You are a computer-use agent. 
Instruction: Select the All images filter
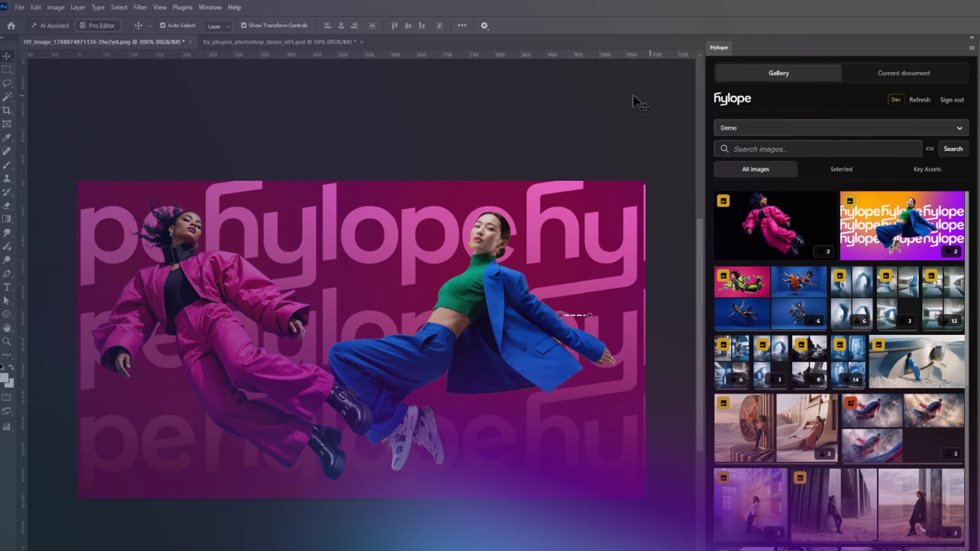[x=755, y=169]
